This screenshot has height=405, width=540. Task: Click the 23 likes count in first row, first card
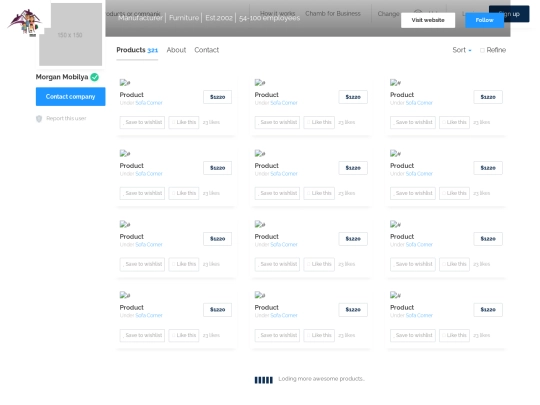click(211, 122)
